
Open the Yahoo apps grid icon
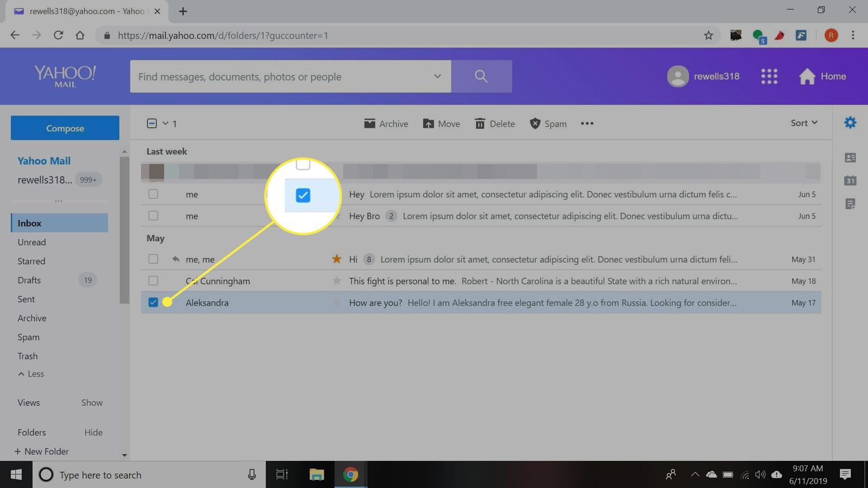pos(769,76)
